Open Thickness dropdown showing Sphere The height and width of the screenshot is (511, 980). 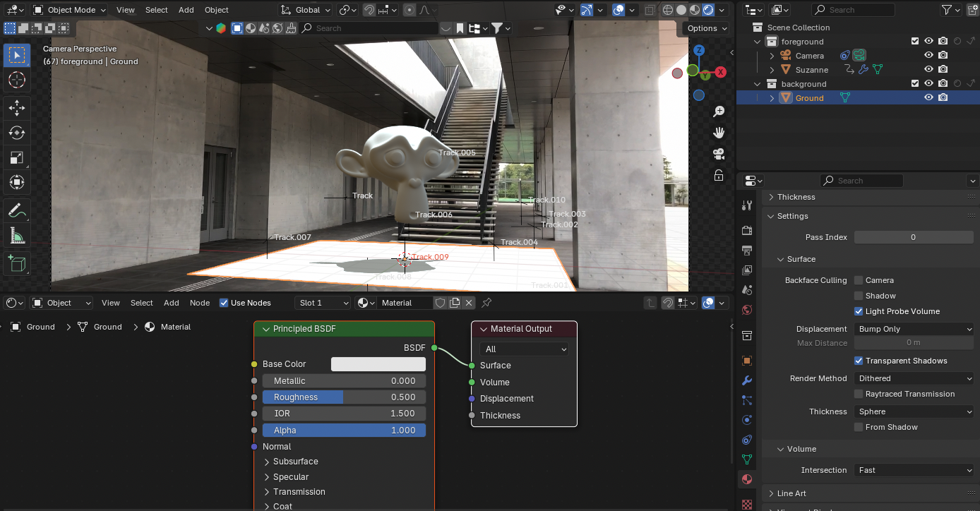914,411
